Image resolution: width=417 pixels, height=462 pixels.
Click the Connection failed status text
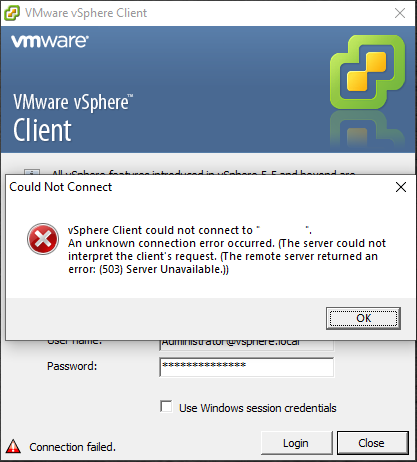tap(72, 447)
